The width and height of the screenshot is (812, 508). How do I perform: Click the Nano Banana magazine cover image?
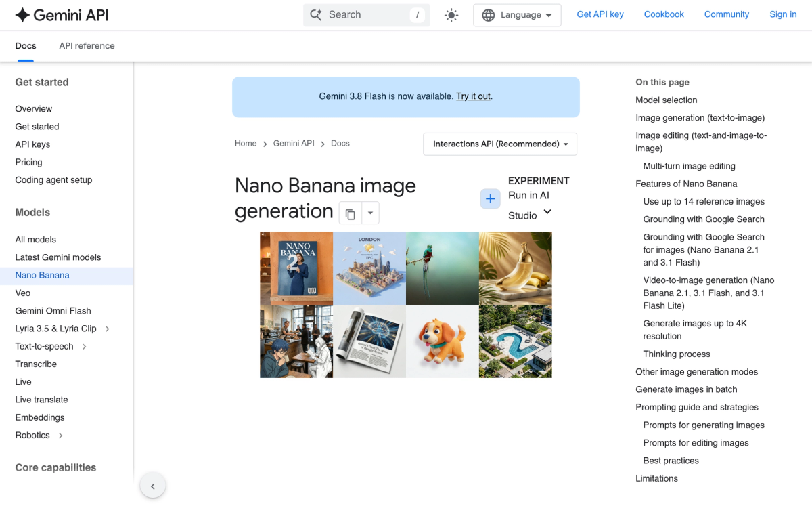coord(296,268)
